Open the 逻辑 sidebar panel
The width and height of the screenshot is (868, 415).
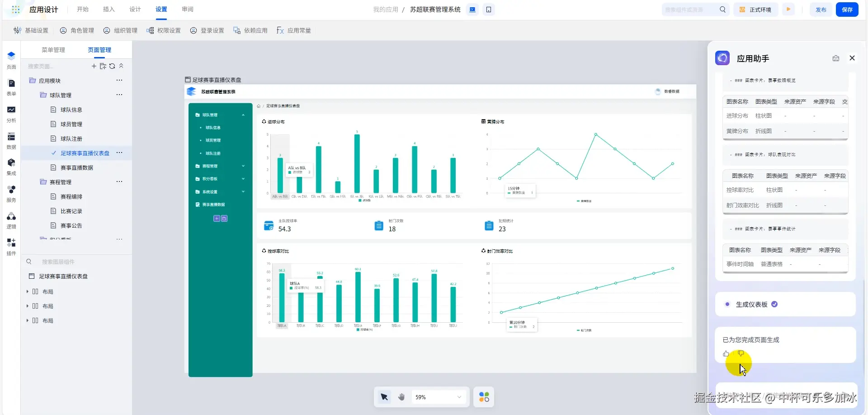pos(11,220)
